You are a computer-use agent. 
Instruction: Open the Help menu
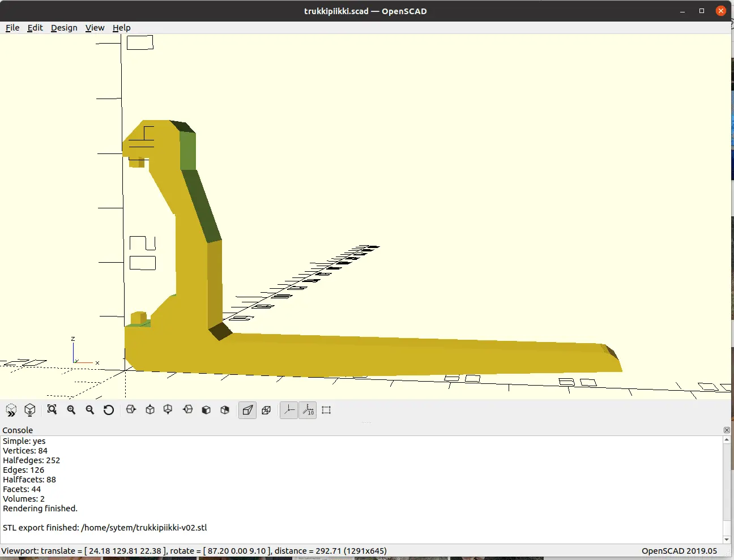122,28
